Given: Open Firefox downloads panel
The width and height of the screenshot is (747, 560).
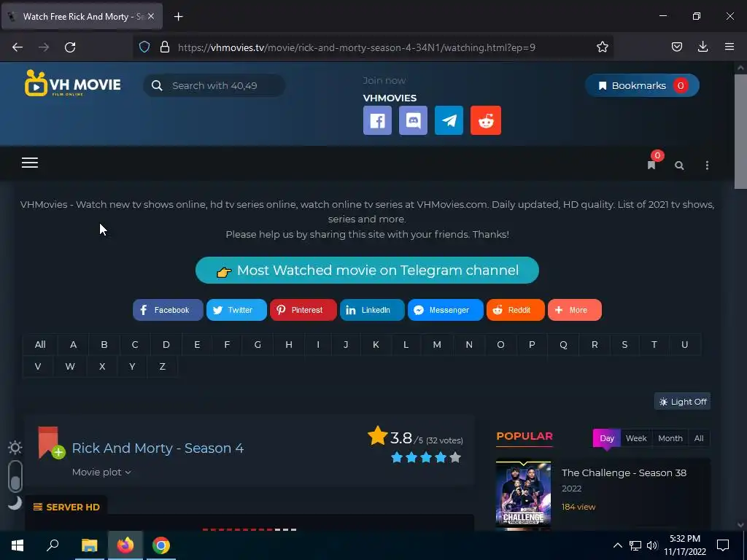Looking at the screenshot, I should tap(703, 47).
